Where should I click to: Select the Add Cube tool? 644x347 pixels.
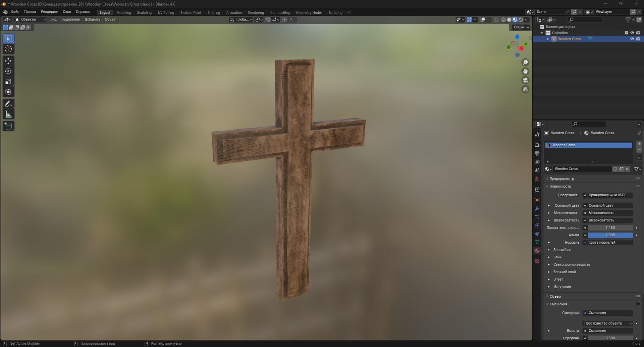coord(8,126)
